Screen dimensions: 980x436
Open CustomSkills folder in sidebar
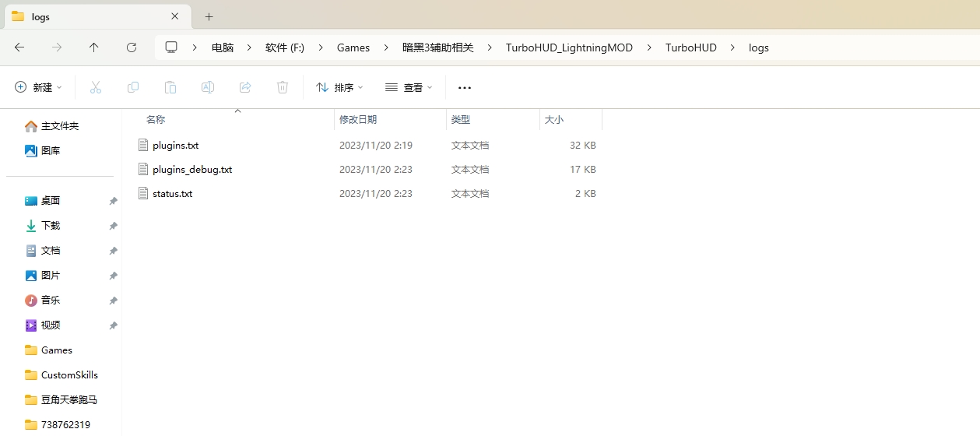click(69, 374)
